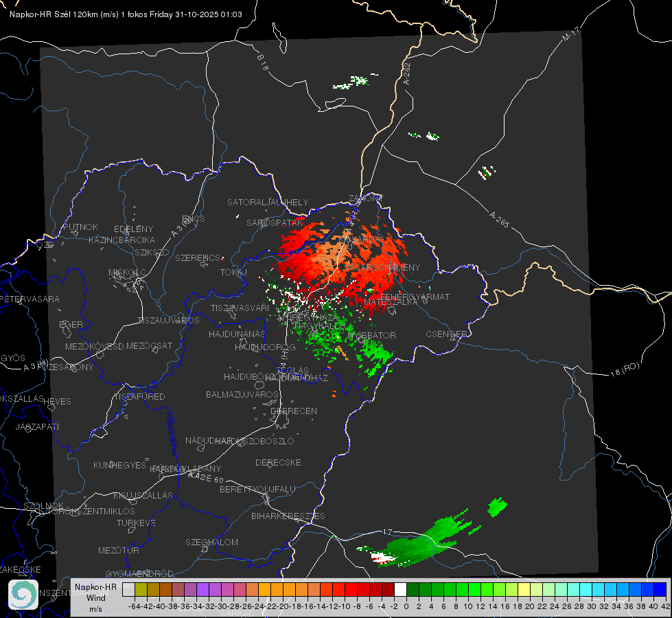Select the HEVES town label
Viewport: 672px width, 618px height.
click(x=58, y=402)
